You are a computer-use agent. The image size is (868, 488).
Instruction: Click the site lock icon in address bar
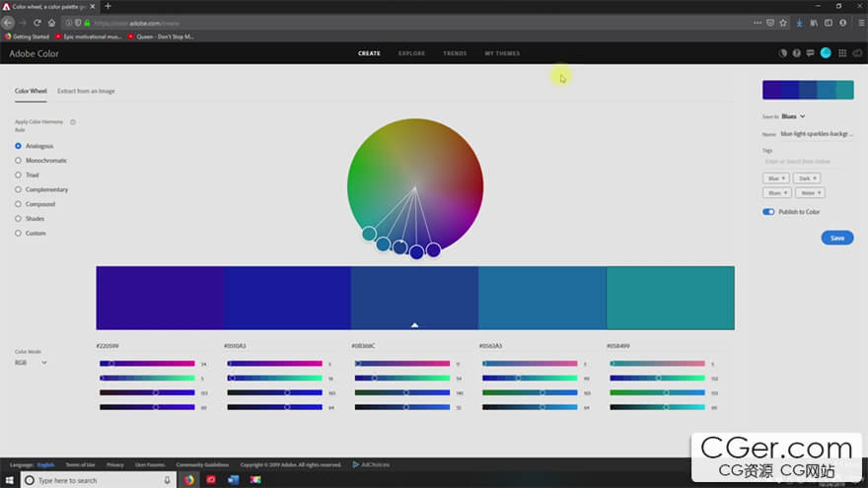pos(87,23)
